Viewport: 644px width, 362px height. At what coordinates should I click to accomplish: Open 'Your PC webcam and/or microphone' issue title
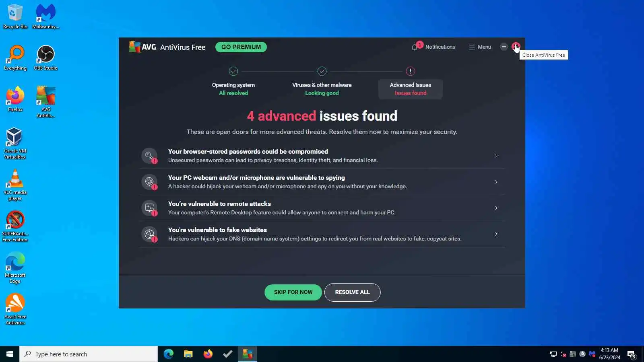tap(256, 178)
